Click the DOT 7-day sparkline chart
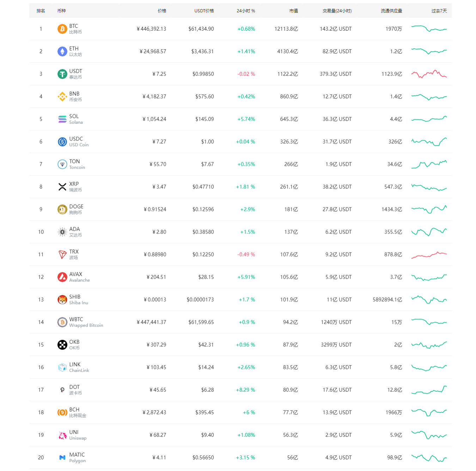The image size is (476, 471). [x=429, y=390]
